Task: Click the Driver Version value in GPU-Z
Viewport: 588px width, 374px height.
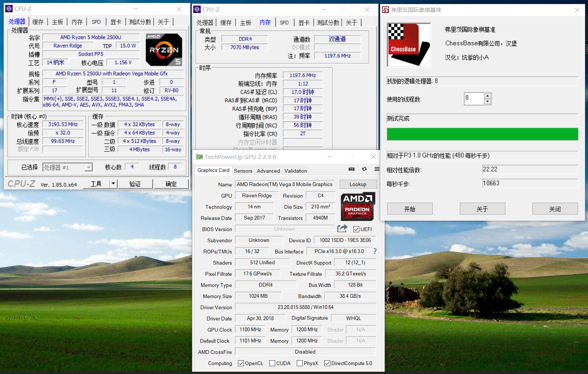Action: (306, 307)
